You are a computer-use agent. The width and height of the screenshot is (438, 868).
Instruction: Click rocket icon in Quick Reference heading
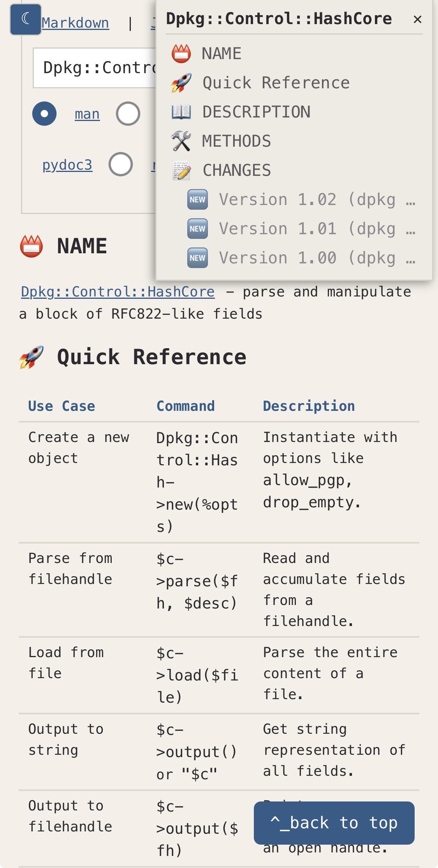click(x=31, y=357)
